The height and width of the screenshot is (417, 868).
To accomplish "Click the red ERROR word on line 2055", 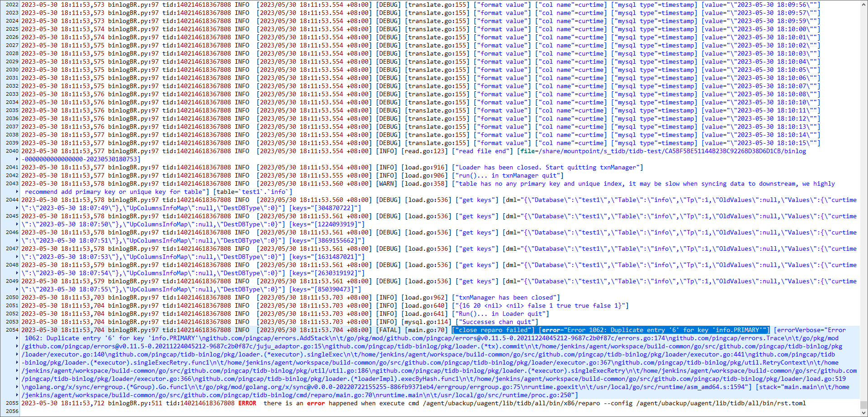I will [247, 403].
